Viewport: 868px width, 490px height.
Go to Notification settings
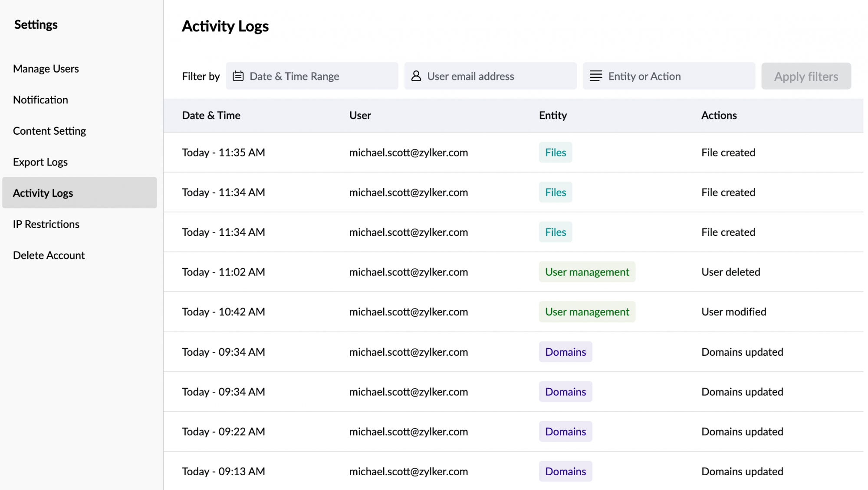click(40, 99)
